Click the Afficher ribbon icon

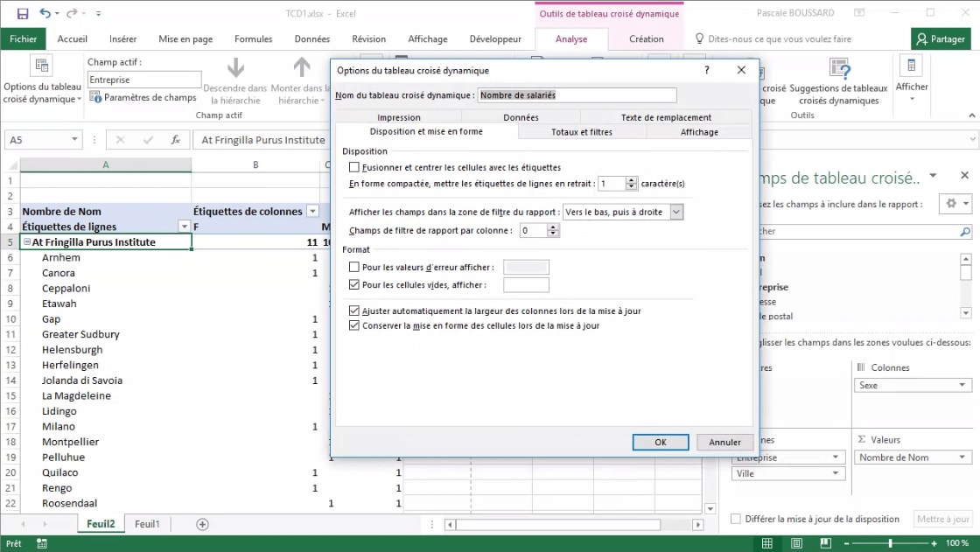tap(911, 65)
